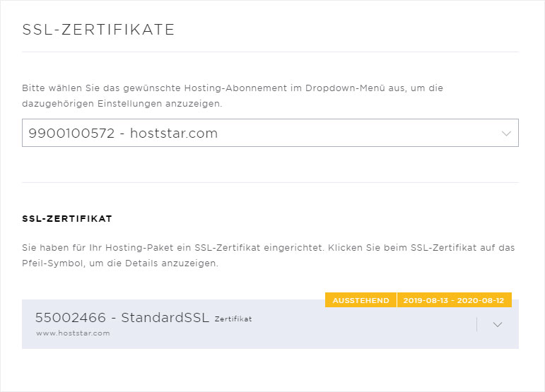Click the text beginning 'Bitte wählen Sie'

(233, 96)
